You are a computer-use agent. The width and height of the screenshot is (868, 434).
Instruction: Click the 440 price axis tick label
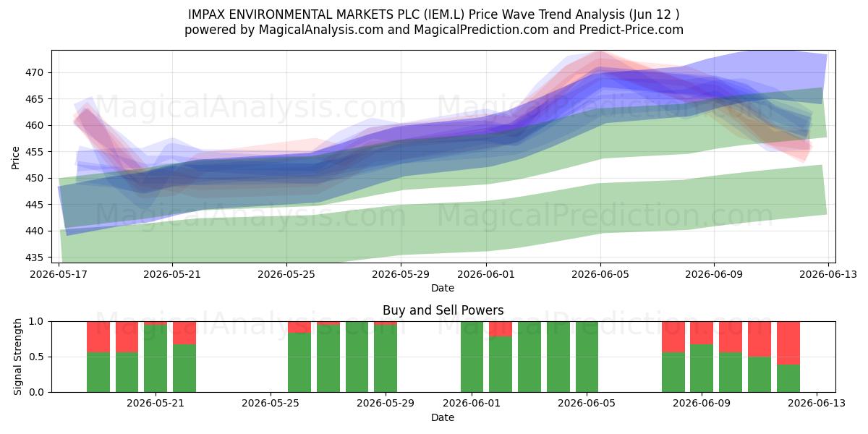[x=35, y=231]
